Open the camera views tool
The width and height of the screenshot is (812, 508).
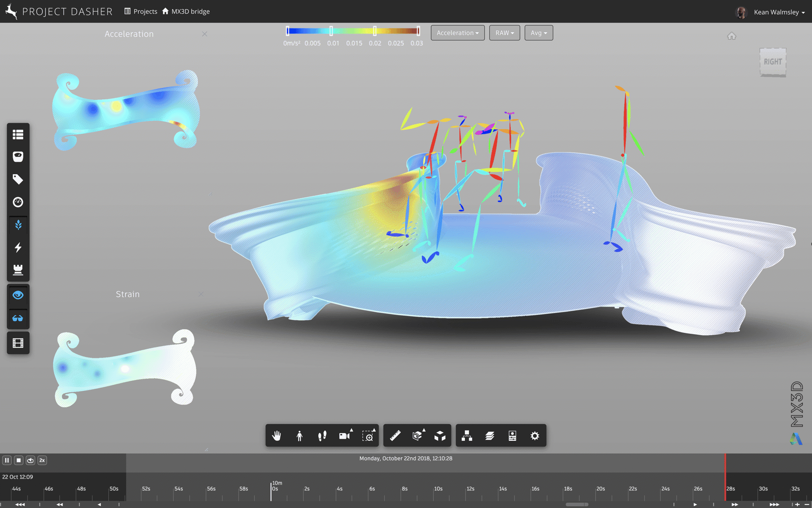click(345, 435)
